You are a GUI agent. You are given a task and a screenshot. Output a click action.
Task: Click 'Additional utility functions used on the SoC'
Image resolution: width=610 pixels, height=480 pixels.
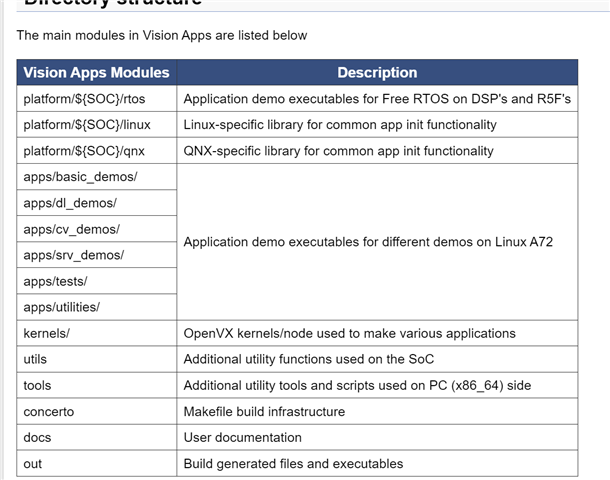(x=309, y=359)
